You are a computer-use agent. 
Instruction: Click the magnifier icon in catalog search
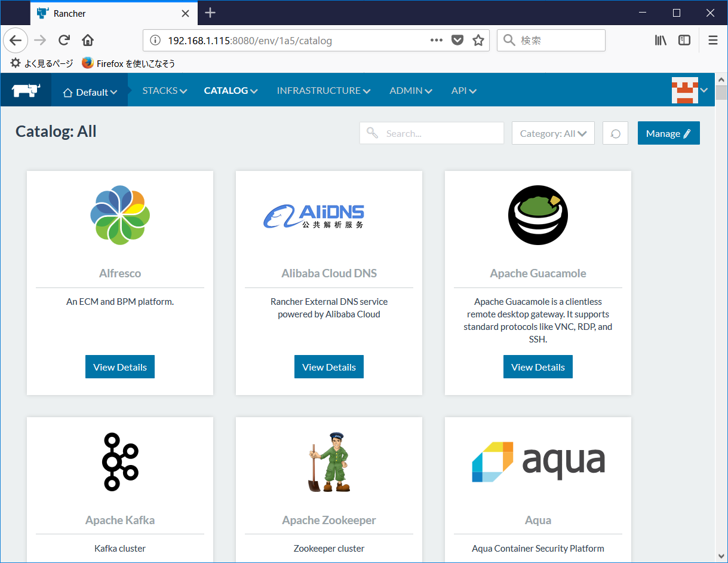coord(372,133)
